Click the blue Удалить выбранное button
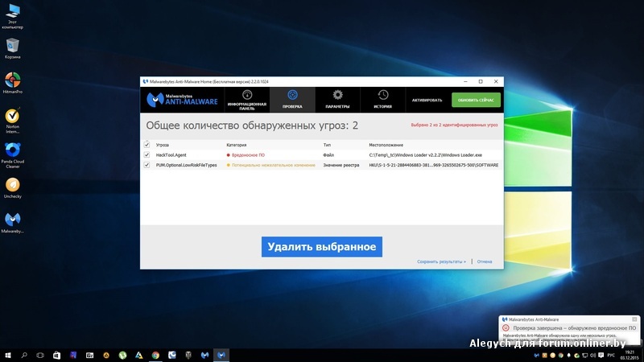644x362 pixels. 321,247
